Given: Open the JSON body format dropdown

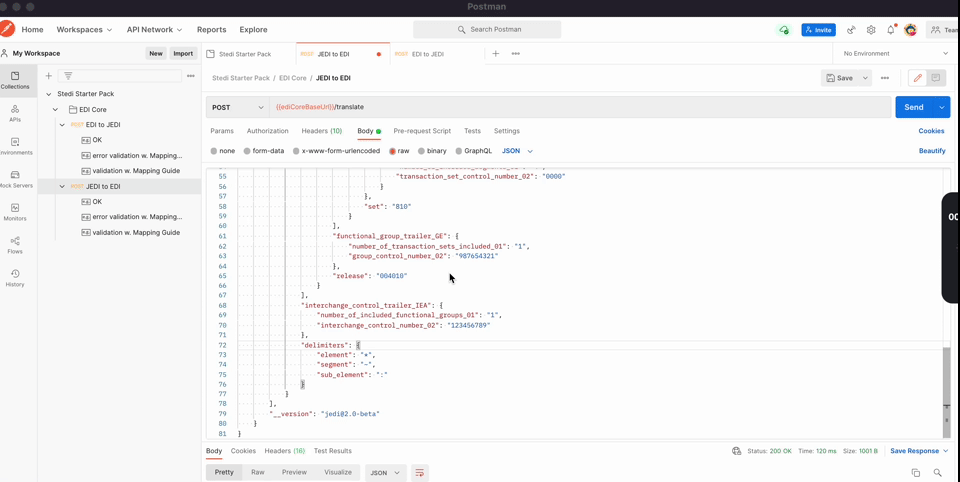Looking at the screenshot, I should click(517, 151).
